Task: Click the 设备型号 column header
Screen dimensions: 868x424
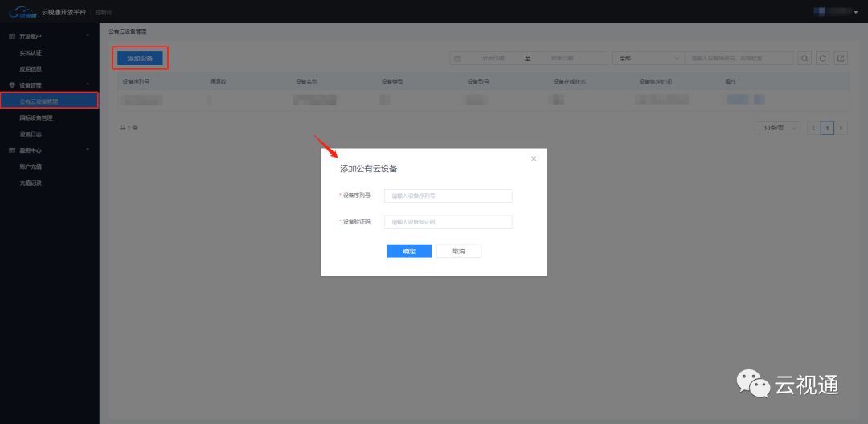Action: click(478, 81)
